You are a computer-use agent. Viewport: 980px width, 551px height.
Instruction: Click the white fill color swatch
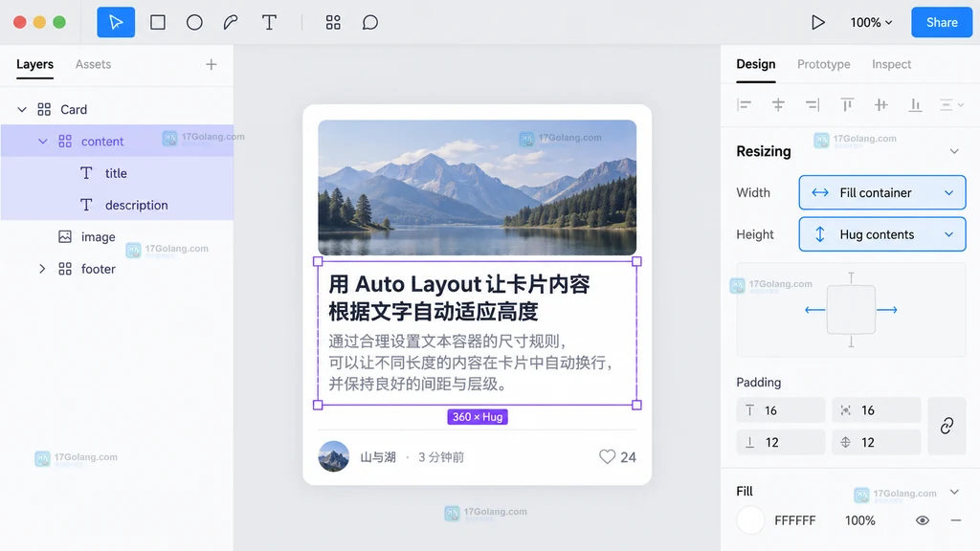(x=750, y=520)
